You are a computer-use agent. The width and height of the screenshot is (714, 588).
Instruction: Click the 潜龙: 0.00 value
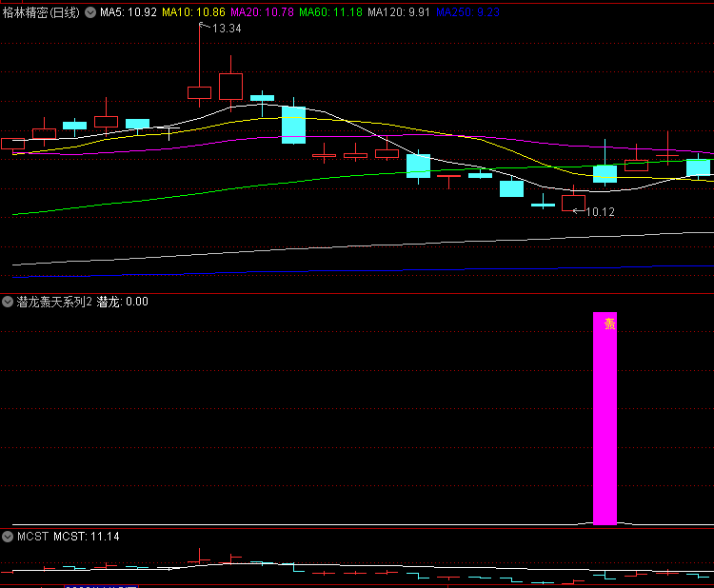[123, 302]
